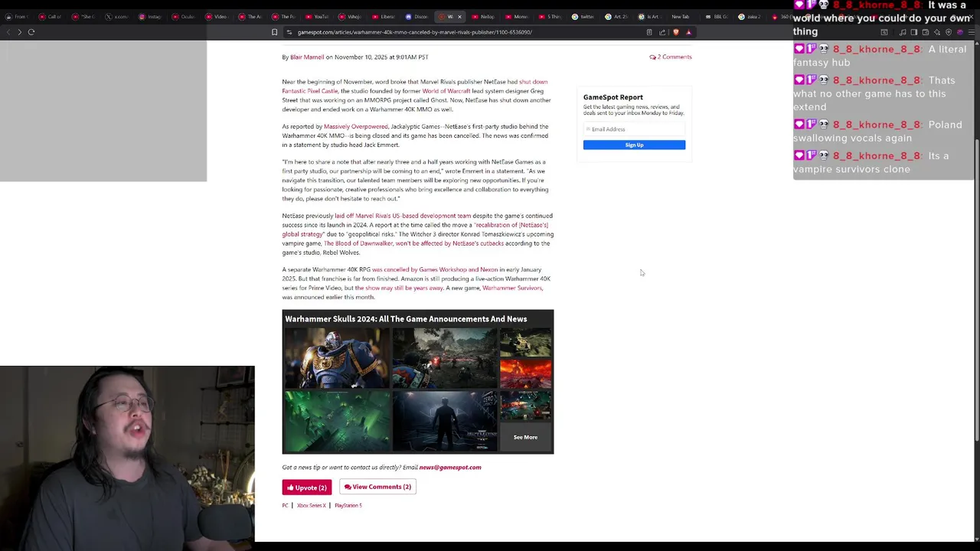Open the Xbox Series X tag link
This screenshot has width=980, height=551.
[x=312, y=506]
